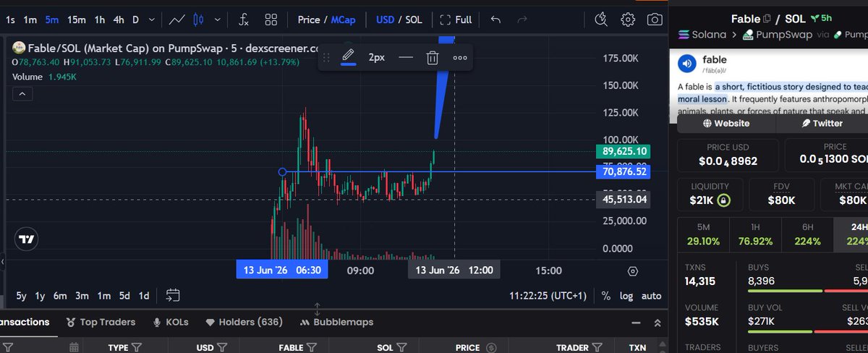Open the go-to-date calendar icon

pyautogui.click(x=173, y=295)
